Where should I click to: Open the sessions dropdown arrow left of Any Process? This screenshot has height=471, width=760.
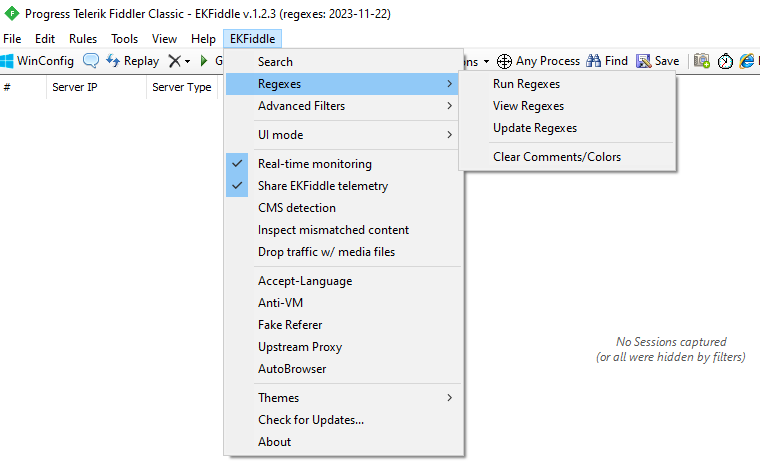(x=486, y=62)
